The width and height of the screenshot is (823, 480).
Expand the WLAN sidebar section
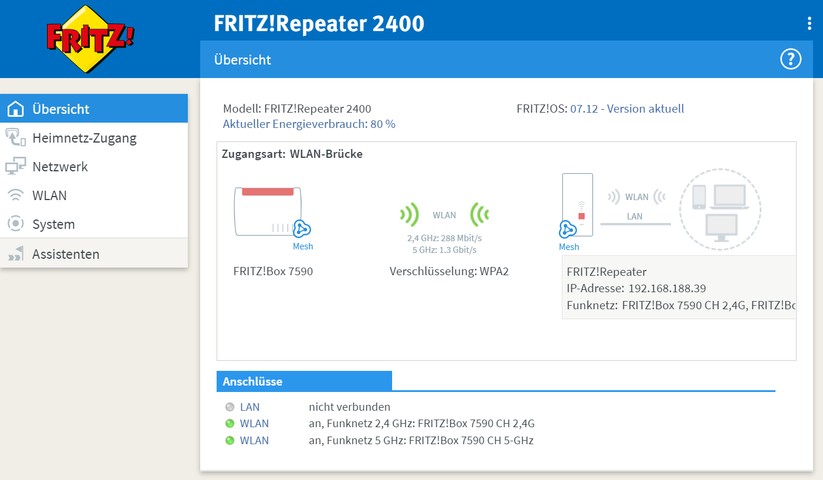pos(49,196)
